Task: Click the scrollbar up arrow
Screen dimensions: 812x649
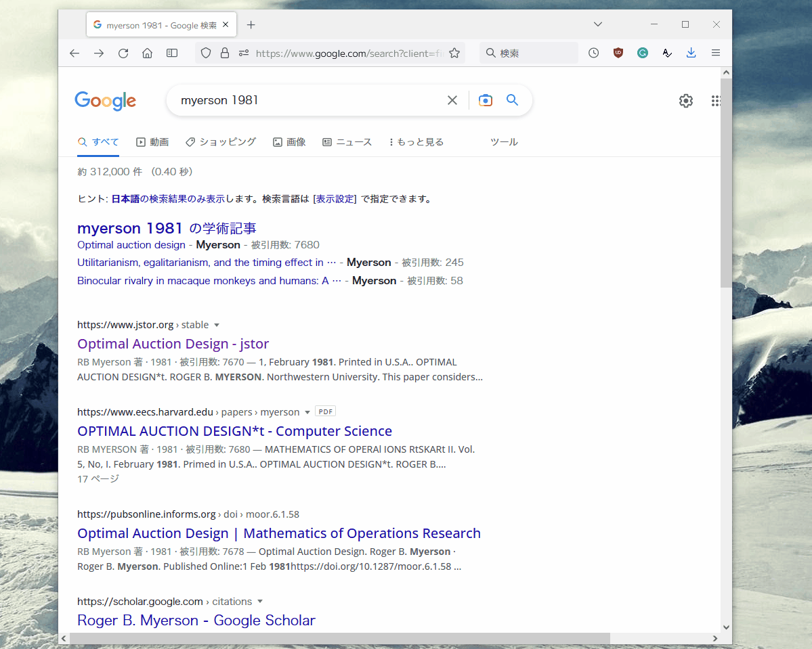Action: [726, 72]
